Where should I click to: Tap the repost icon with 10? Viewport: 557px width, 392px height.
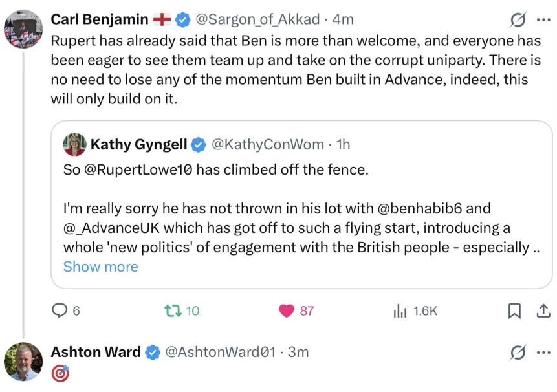[x=173, y=311]
